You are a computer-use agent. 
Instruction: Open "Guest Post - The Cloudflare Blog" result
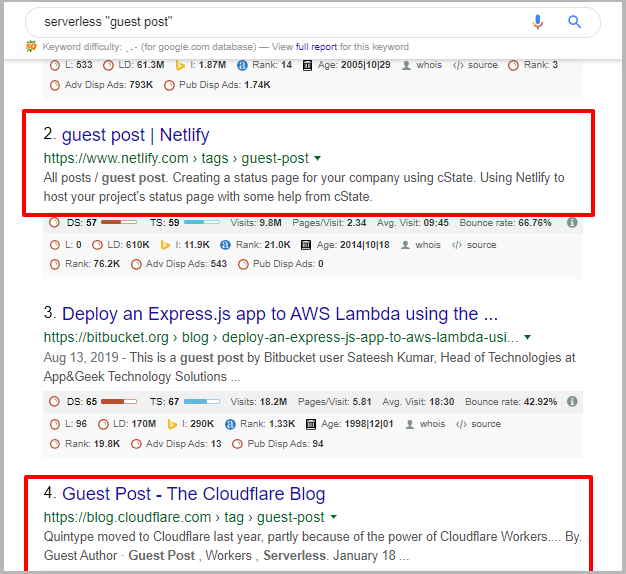[193, 494]
